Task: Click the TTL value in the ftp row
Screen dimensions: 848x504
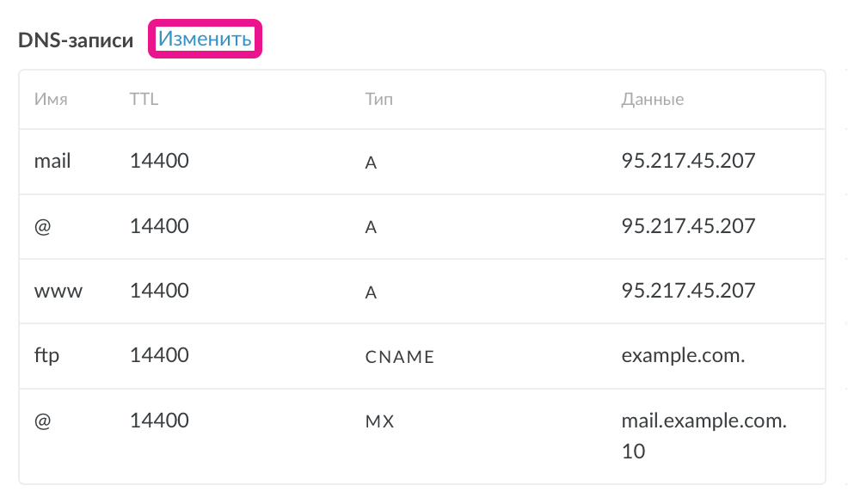Action: pyautogui.click(x=159, y=355)
